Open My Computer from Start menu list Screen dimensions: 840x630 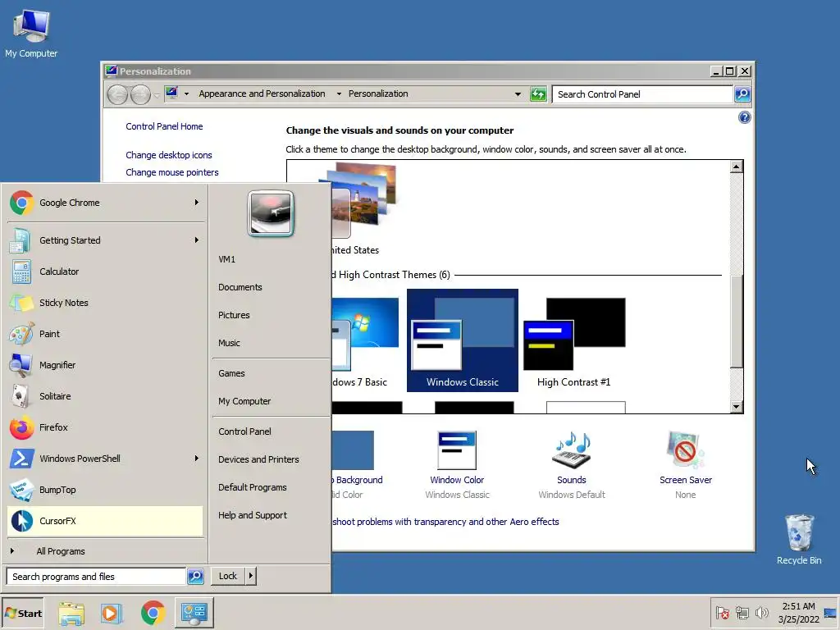point(271,401)
